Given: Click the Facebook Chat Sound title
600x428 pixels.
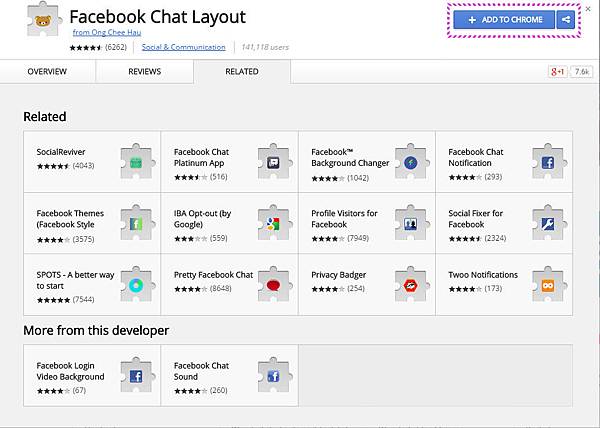Looking at the screenshot, I should [201, 371].
